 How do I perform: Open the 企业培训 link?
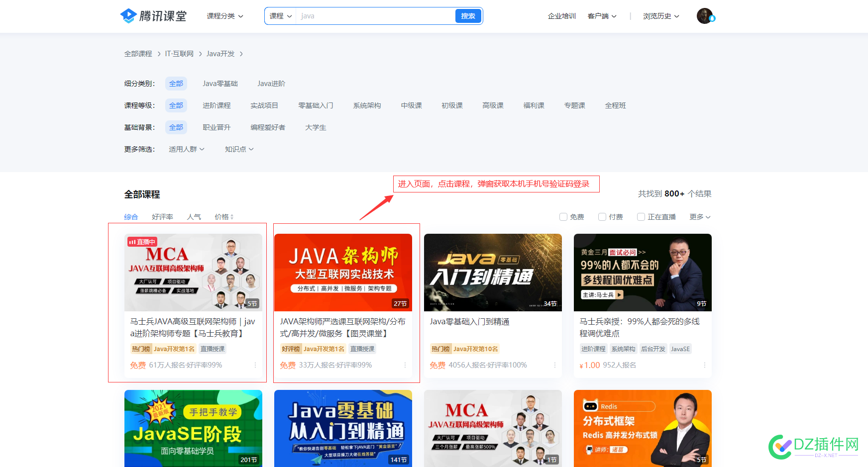tap(561, 16)
